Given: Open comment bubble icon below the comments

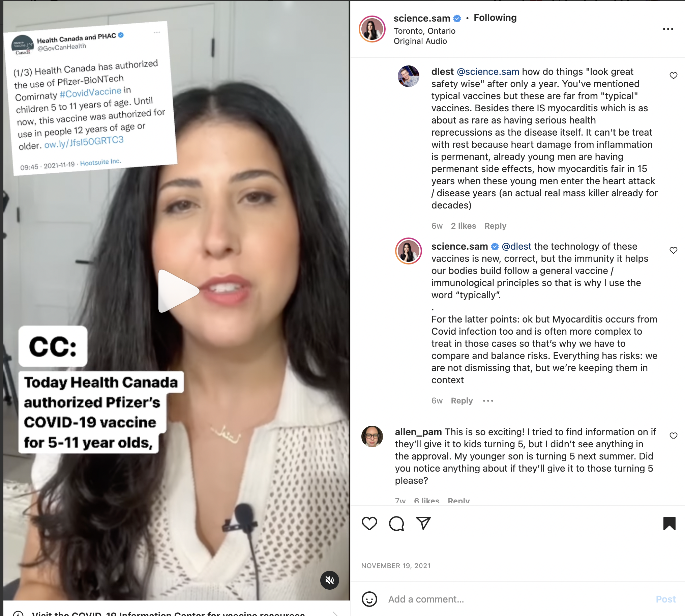Looking at the screenshot, I should point(396,524).
